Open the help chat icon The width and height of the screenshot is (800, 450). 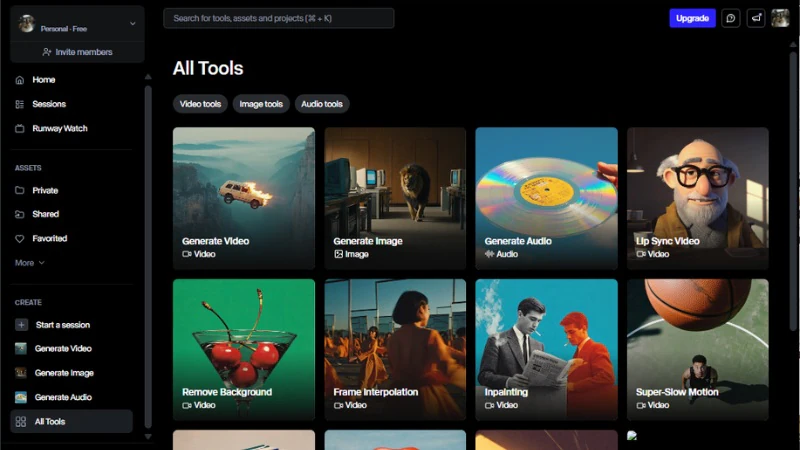[x=731, y=18]
